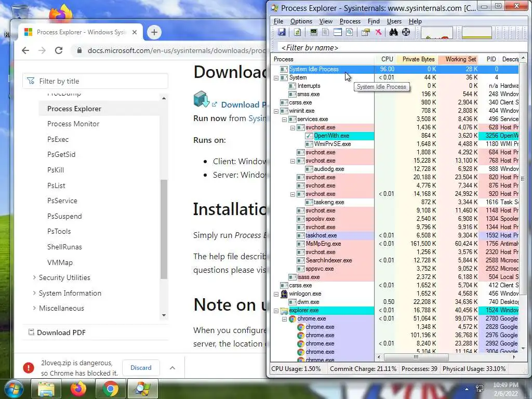
Task: Launch Firefox from the taskbar
Action: [78, 389]
